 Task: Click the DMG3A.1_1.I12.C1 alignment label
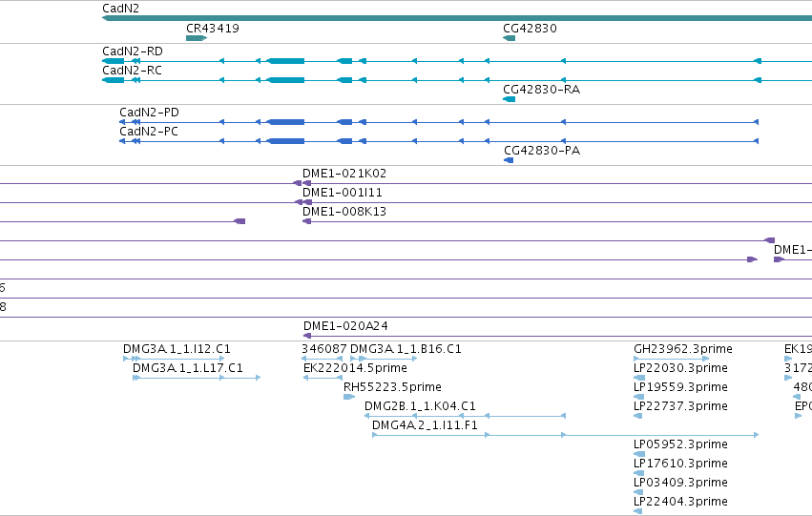pyautogui.click(x=177, y=349)
